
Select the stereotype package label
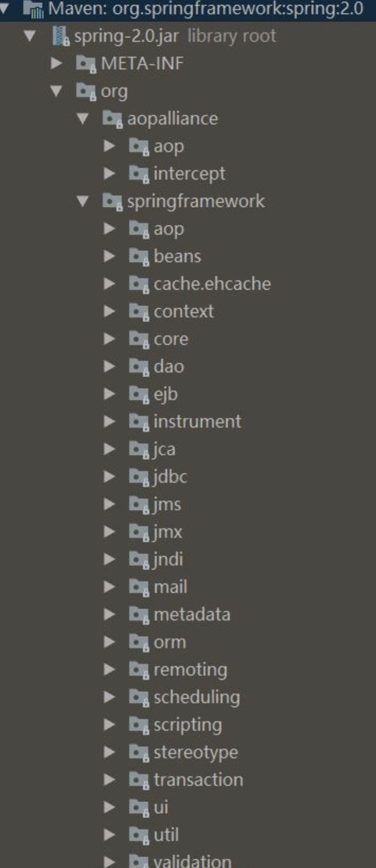coord(195,752)
